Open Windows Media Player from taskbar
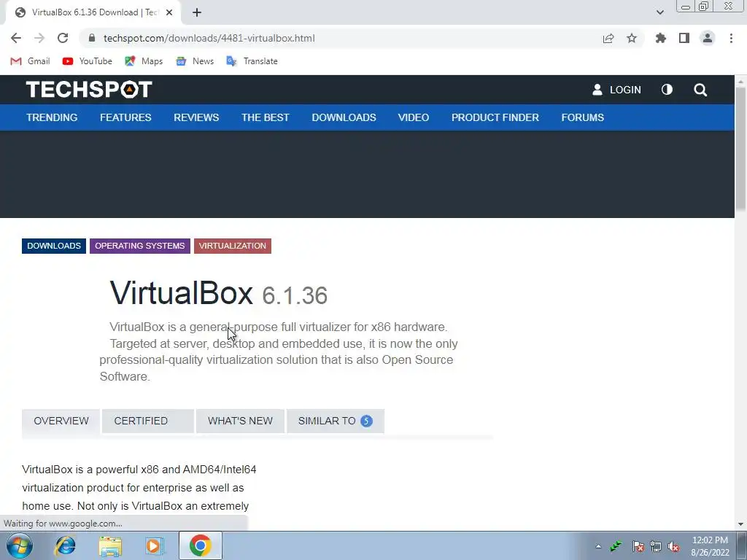 click(x=154, y=545)
